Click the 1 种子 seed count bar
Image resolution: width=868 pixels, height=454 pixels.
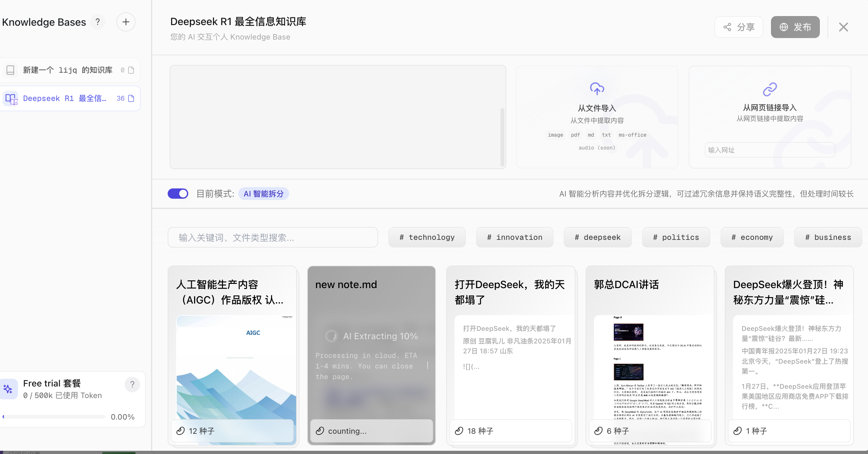789,431
